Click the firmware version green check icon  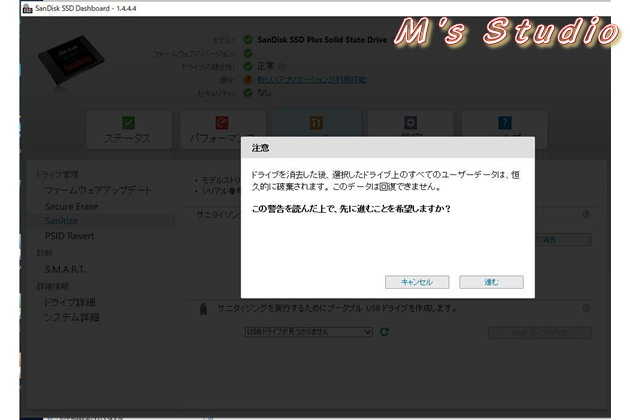[x=248, y=53]
